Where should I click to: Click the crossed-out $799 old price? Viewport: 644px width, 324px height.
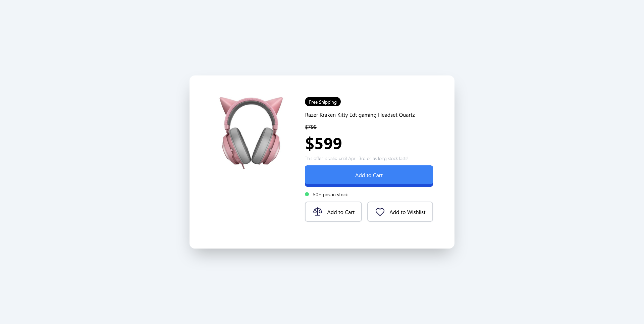point(311,127)
